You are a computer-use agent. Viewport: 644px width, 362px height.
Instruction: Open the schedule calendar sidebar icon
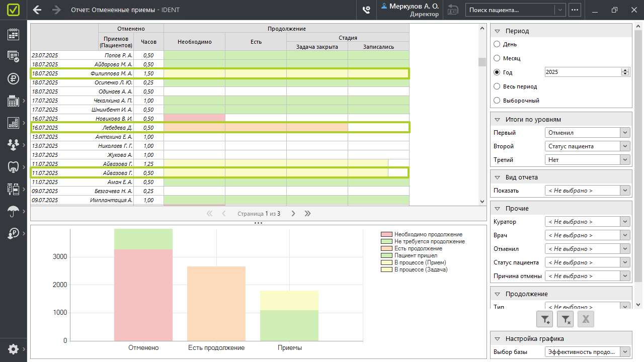click(13, 34)
